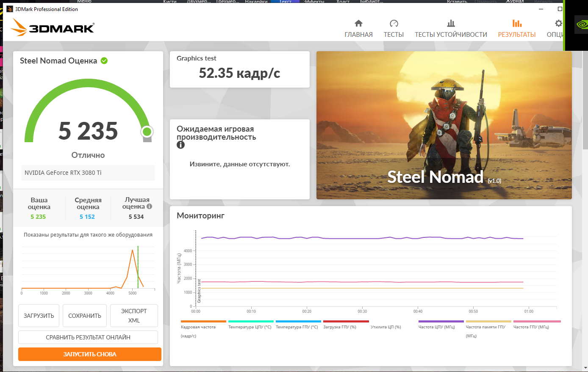Image resolution: width=588 pixels, height=372 pixels.
Task: Click the Steel Nomad Оценка heading
Action: tap(58, 61)
